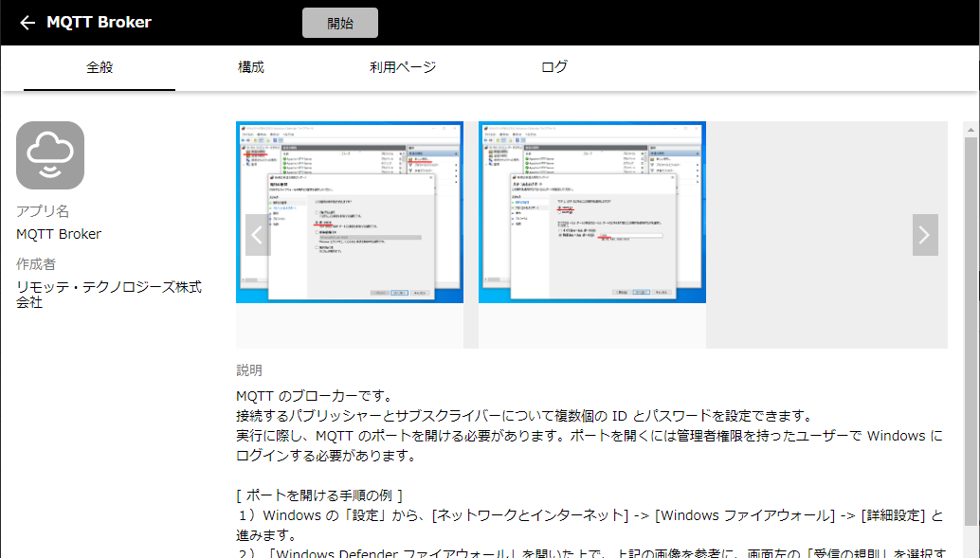Open the 利用ページ tab

coord(403,67)
